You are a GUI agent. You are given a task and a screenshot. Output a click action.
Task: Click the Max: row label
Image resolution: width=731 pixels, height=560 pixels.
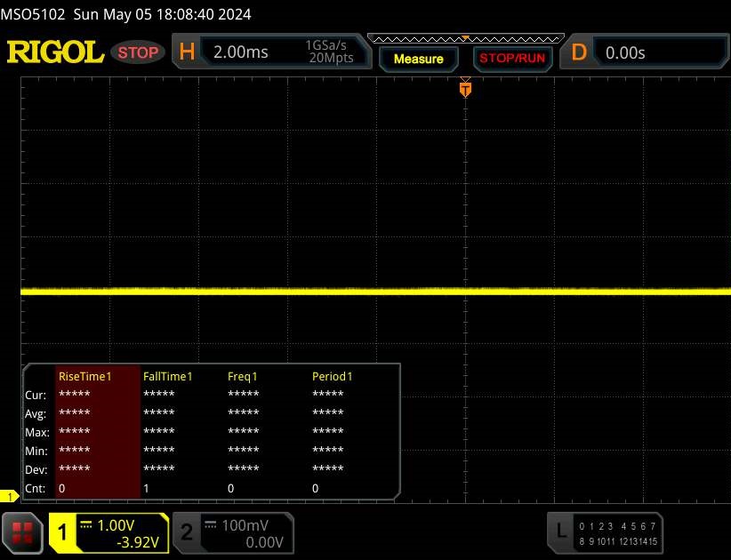coord(37,432)
